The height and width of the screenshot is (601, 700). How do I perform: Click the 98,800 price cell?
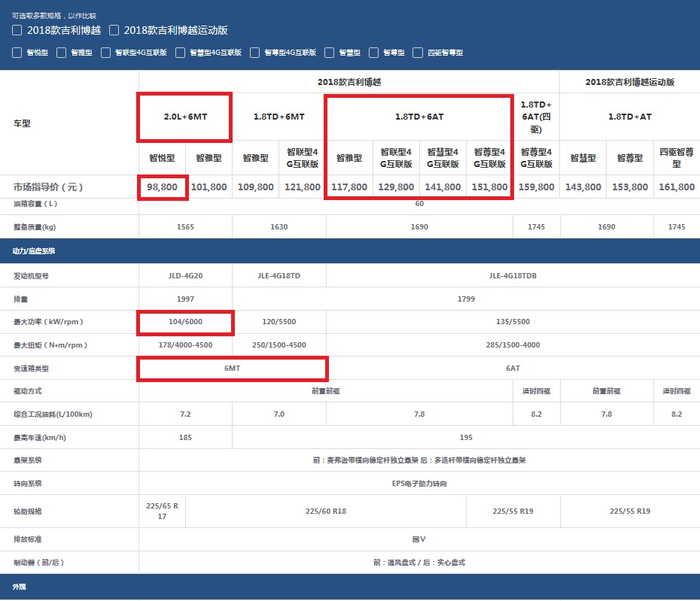(162, 187)
